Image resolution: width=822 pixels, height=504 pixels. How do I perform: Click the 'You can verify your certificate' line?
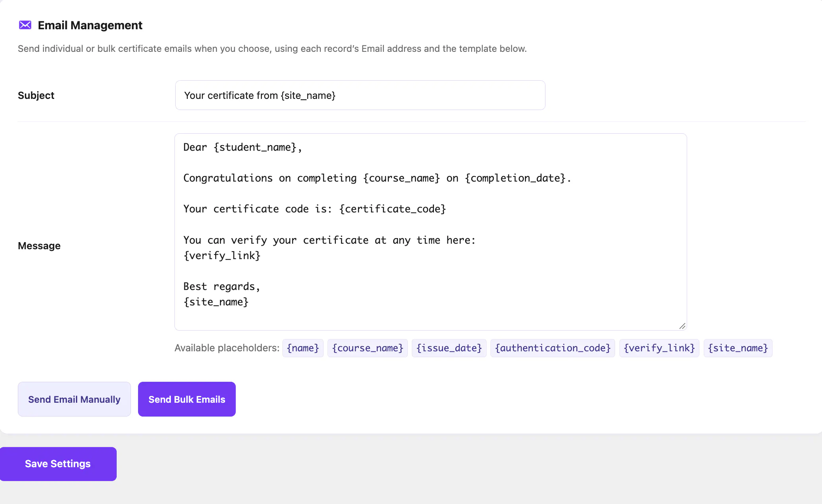pyautogui.click(x=330, y=241)
